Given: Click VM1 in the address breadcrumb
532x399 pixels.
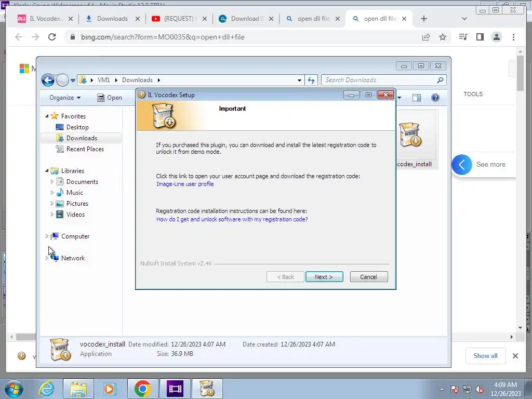Looking at the screenshot, I should 103,80.
